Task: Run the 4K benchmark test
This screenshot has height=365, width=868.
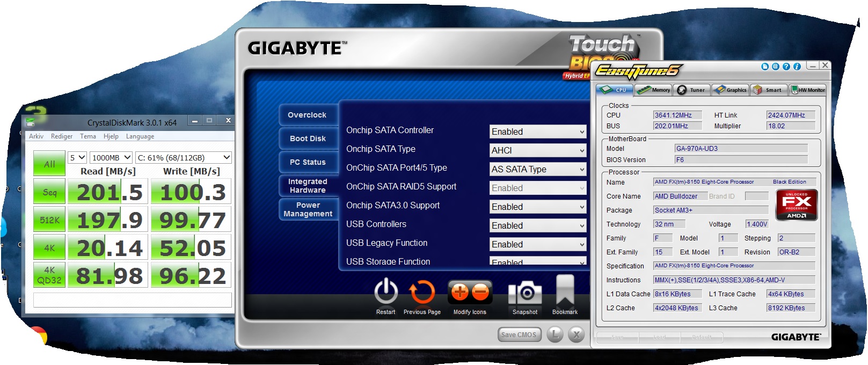Action: [49, 248]
